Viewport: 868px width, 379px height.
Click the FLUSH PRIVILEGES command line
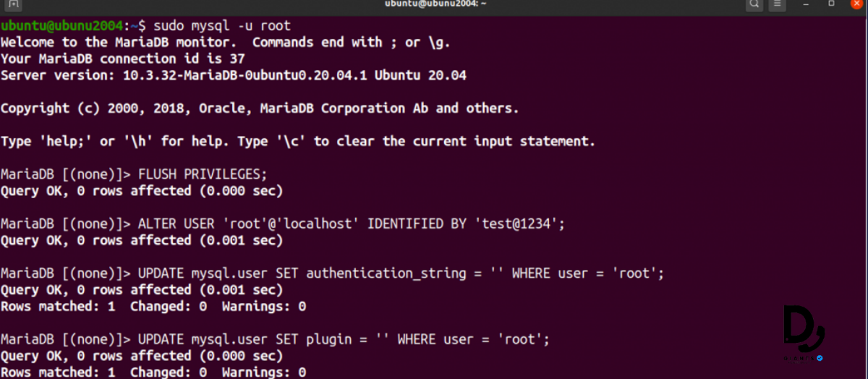point(135,174)
